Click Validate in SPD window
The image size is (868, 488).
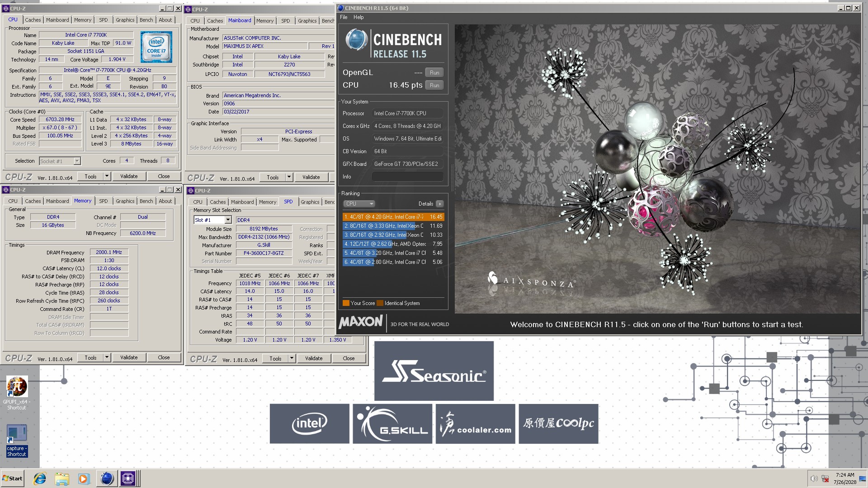click(314, 358)
